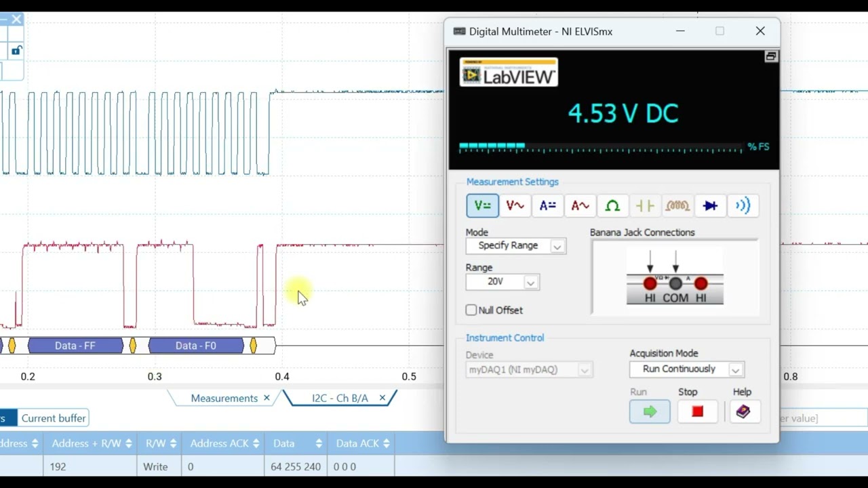Select continuity test mode
The height and width of the screenshot is (488, 868).
pos(743,205)
